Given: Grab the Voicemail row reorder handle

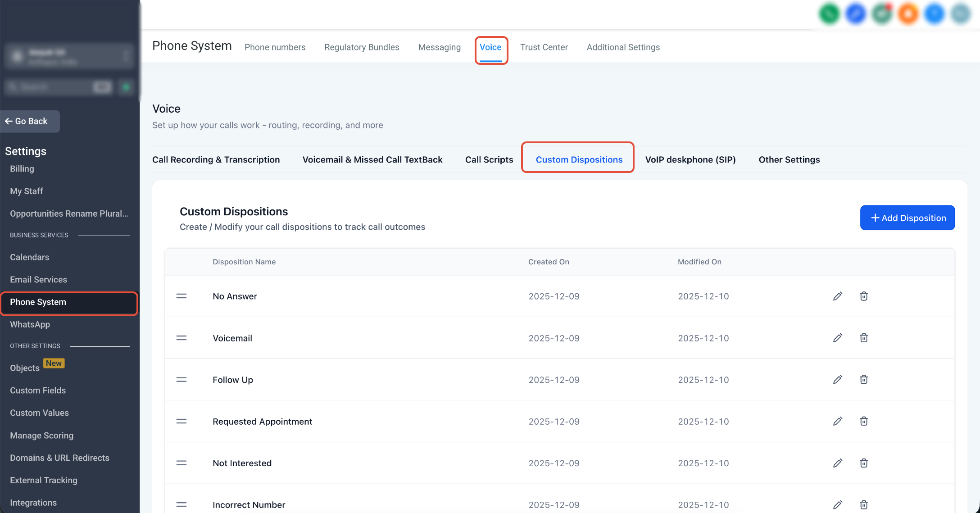Looking at the screenshot, I should click(x=181, y=338).
